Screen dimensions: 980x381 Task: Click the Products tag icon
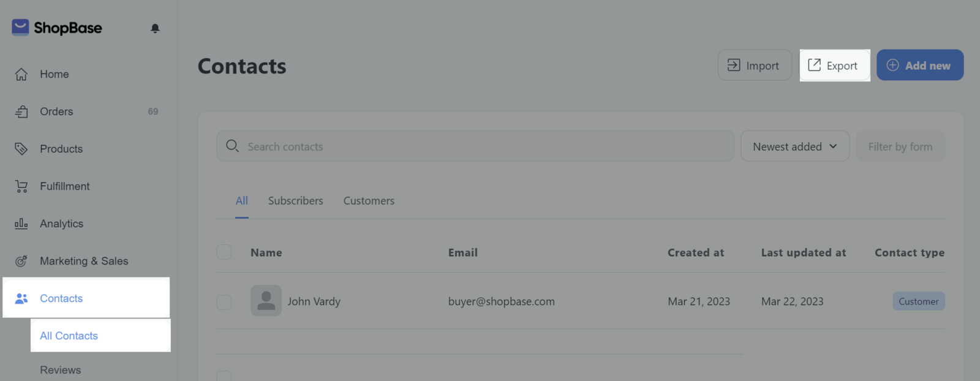21,149
